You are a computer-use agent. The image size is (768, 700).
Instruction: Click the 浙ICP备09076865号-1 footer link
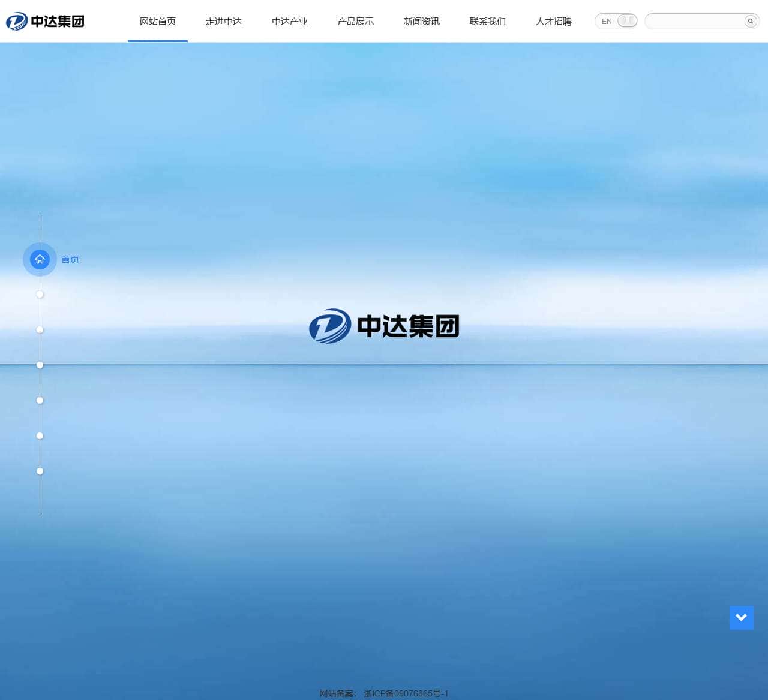point(406,693)
